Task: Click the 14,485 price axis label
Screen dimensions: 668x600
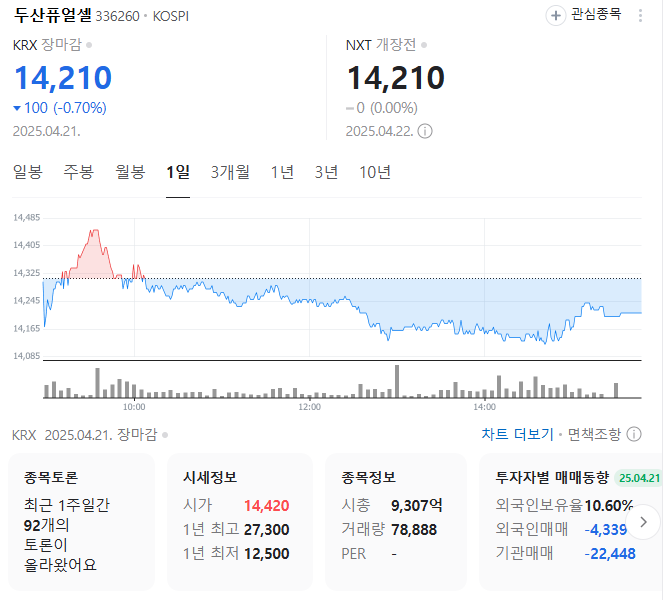Action: pos(26,218)
